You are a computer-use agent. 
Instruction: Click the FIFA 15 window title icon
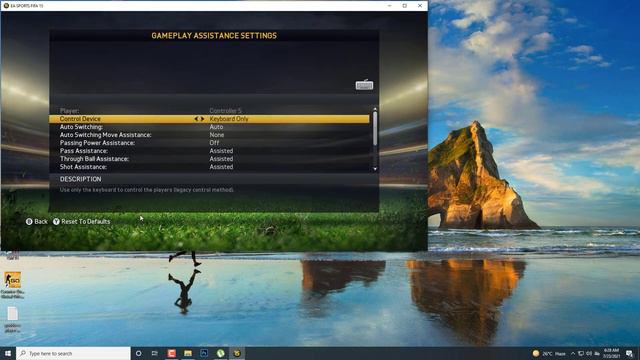pos(6,6)
